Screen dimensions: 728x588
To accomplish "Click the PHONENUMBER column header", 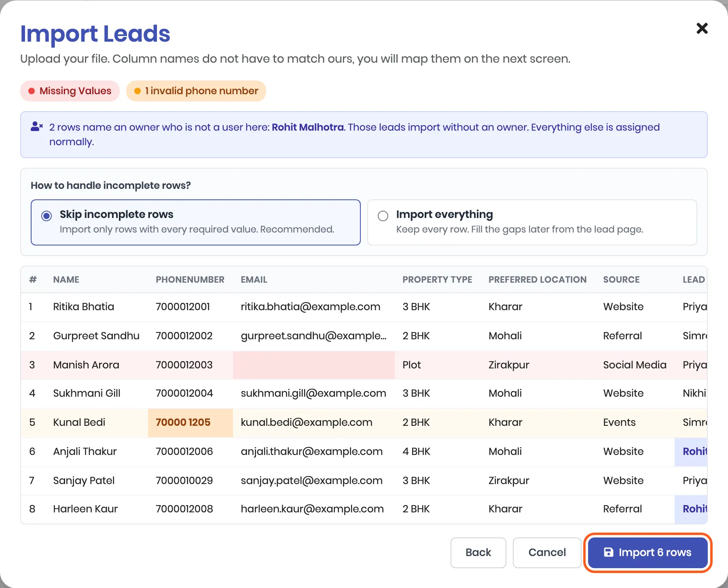I will tap(190, 279).
